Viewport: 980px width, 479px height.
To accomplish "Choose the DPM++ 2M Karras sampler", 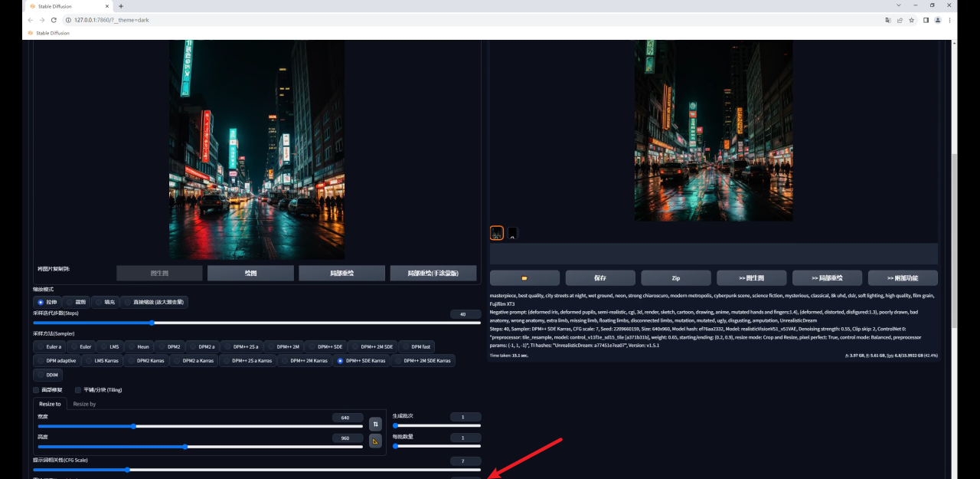I will click(x=305, y=360).
